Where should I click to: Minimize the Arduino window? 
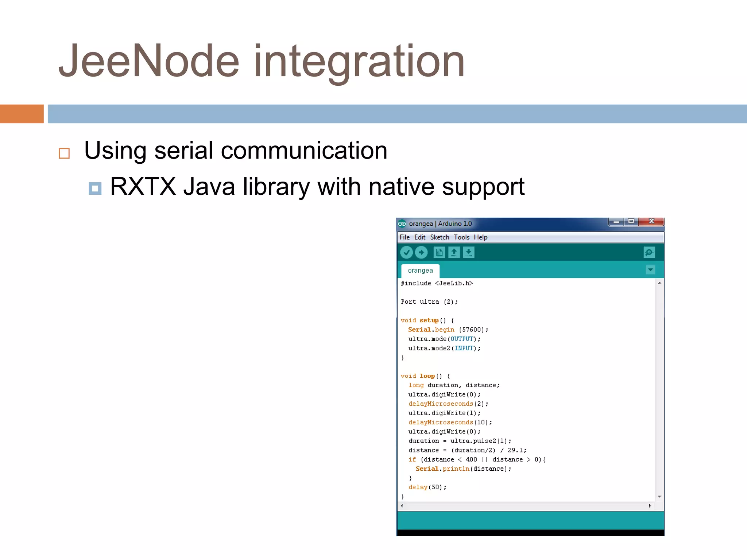click(616, 222)
